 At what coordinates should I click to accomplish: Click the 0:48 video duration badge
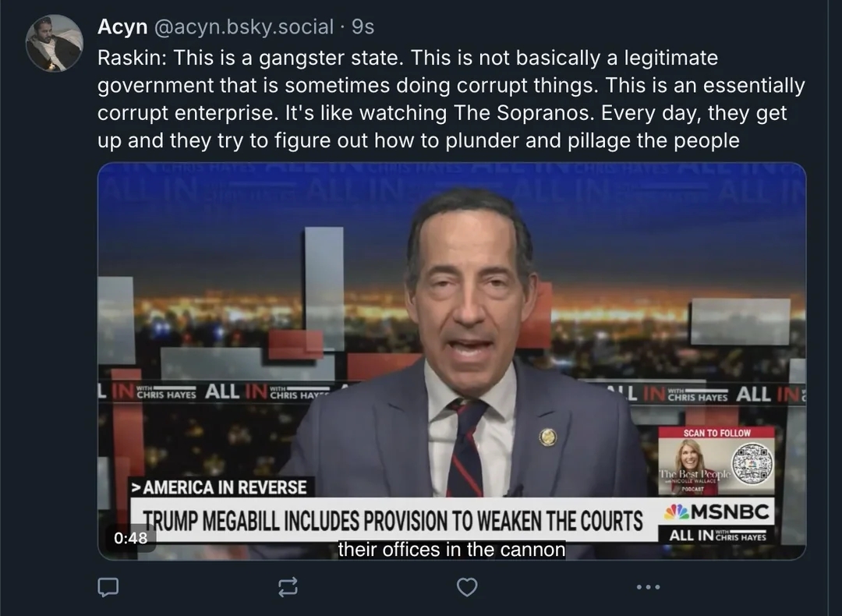[130, 537]
